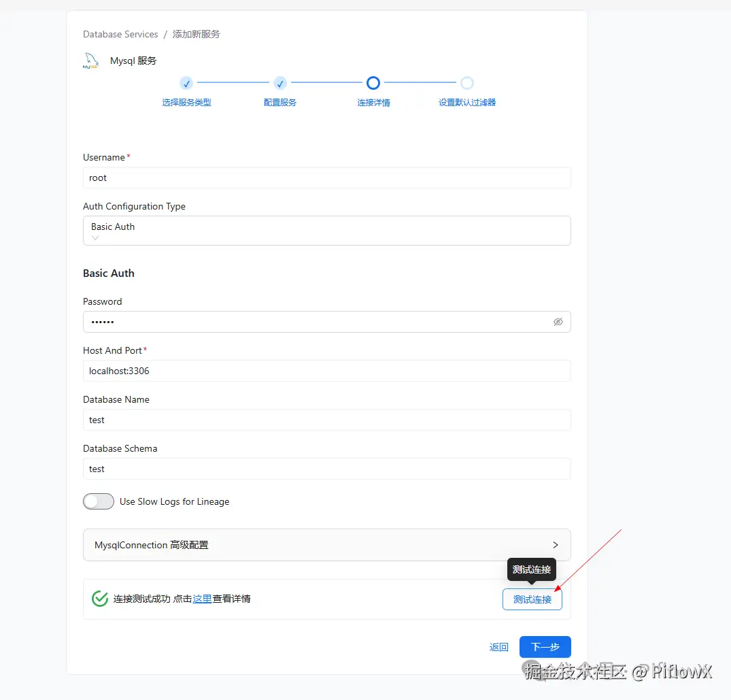The height and width of the screenshot is (700, 731).
Task: Click the 配置服务 step label
Action: tap(279, 103)
